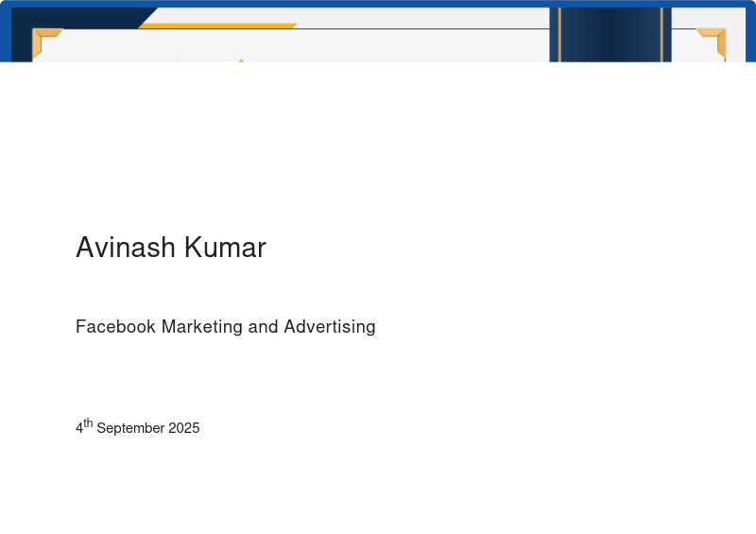Click the blue outer border at top edge

[x=378, y=4]
